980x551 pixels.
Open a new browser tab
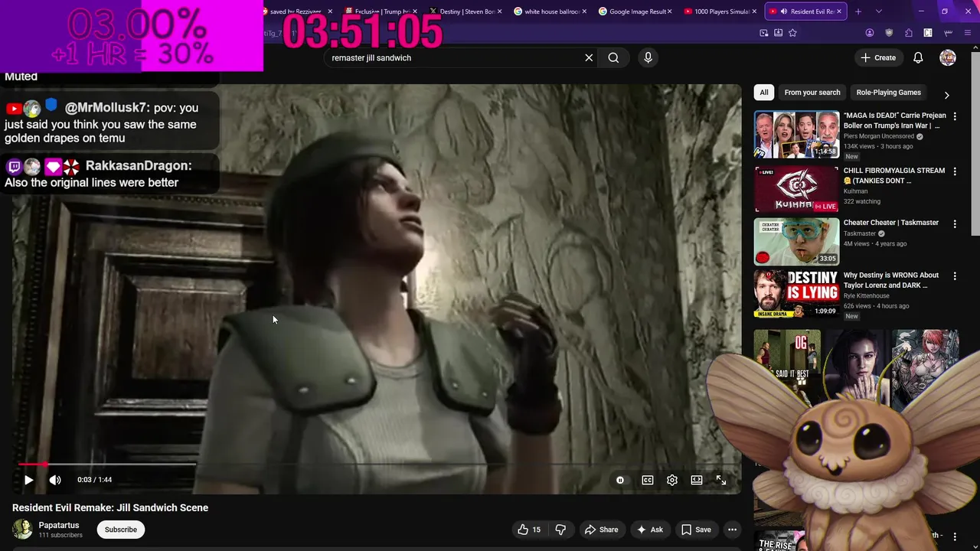858,11
